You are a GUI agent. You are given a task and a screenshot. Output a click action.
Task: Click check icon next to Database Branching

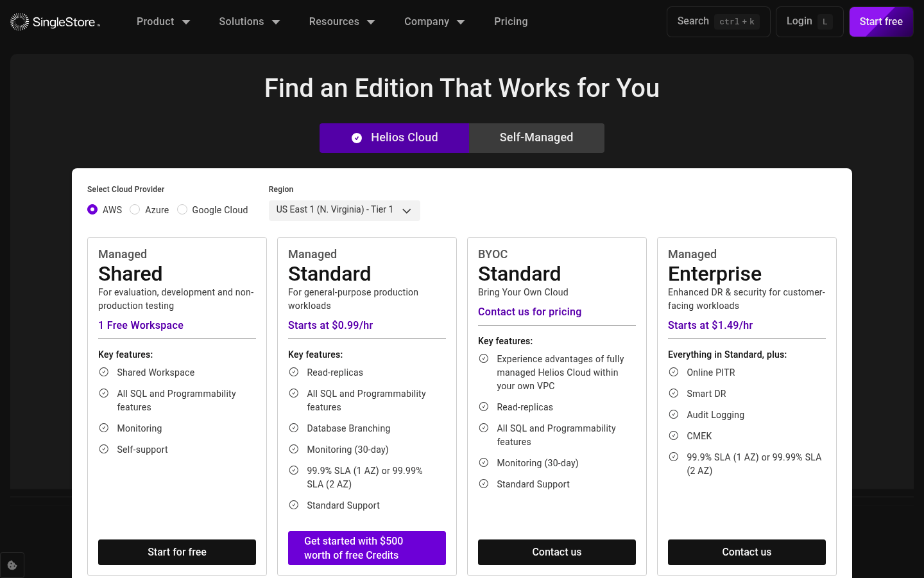click(x=294, y=428)
